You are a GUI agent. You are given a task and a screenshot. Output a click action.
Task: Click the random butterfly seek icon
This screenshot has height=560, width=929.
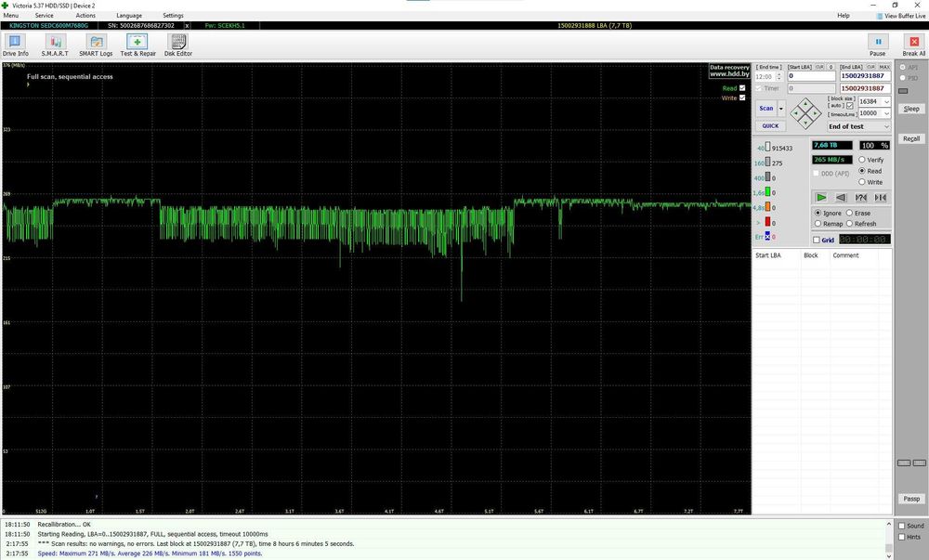(861, 197)
